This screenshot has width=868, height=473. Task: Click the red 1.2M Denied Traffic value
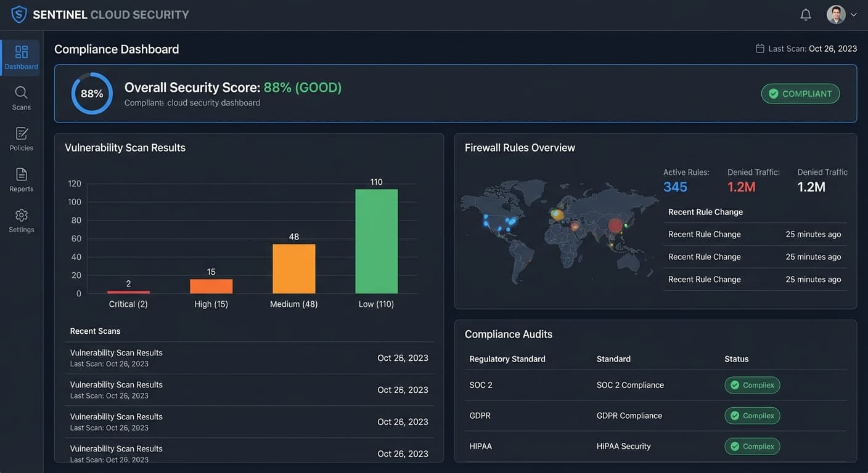pos(742,187)
